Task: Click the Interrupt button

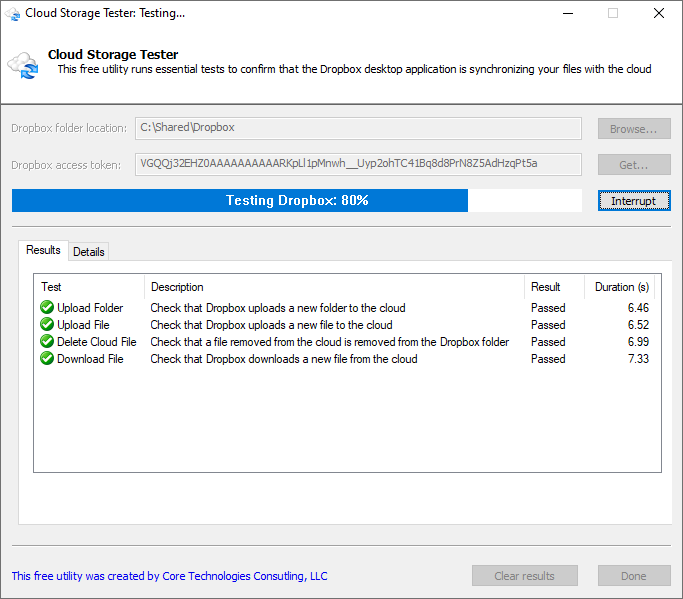Action: tap(634, 201)
